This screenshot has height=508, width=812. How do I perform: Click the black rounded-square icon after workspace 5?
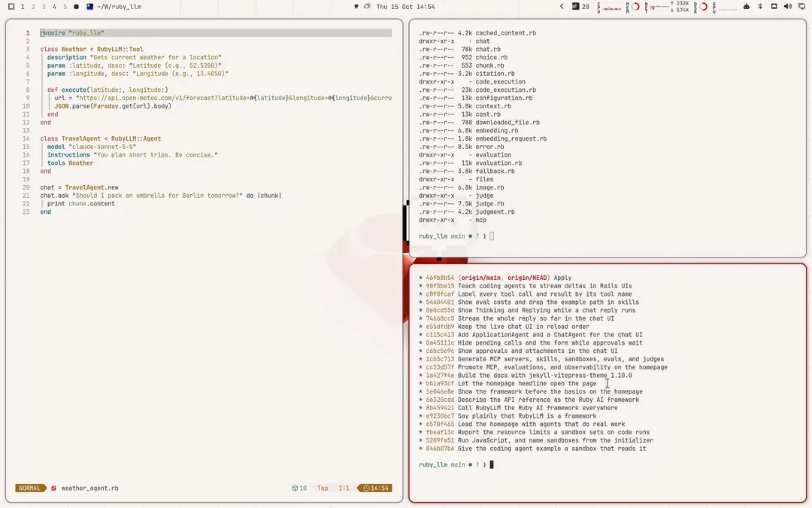click(x=77, y=7)
